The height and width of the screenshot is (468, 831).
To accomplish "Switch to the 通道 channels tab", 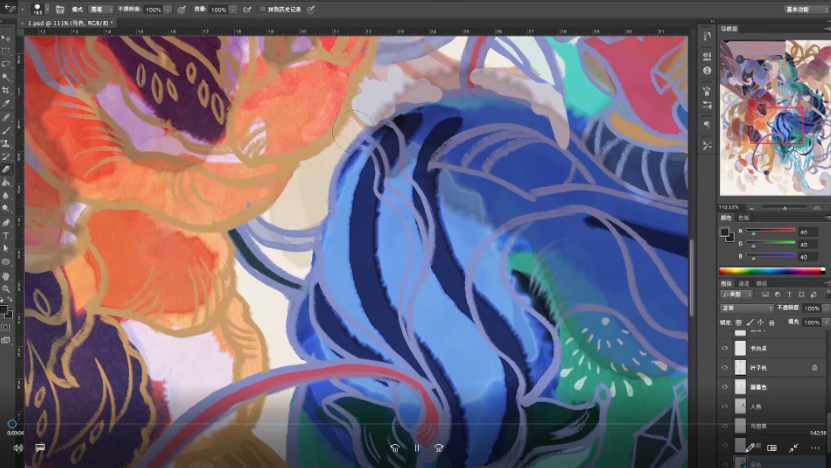I will tap(744, 284).
